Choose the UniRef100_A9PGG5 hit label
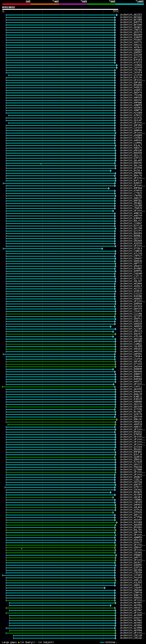The width and height of the screenshot is (146, 644). tap(131, 98)
